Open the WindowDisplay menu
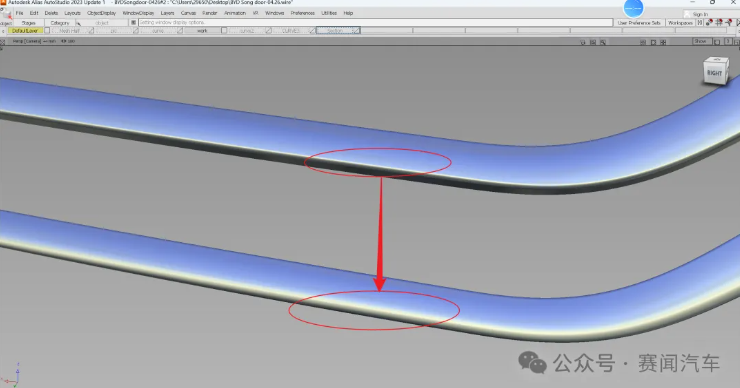The image size is (740, 388). pos(138,13)
